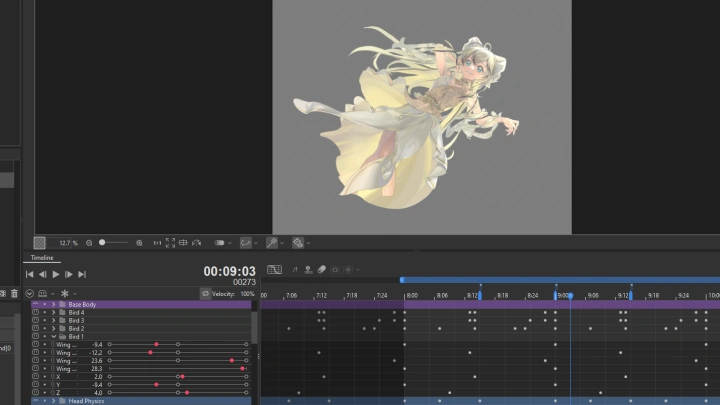Toggle the lock icon on Bird 2 row
720x405 pixels.
[35, 328]
